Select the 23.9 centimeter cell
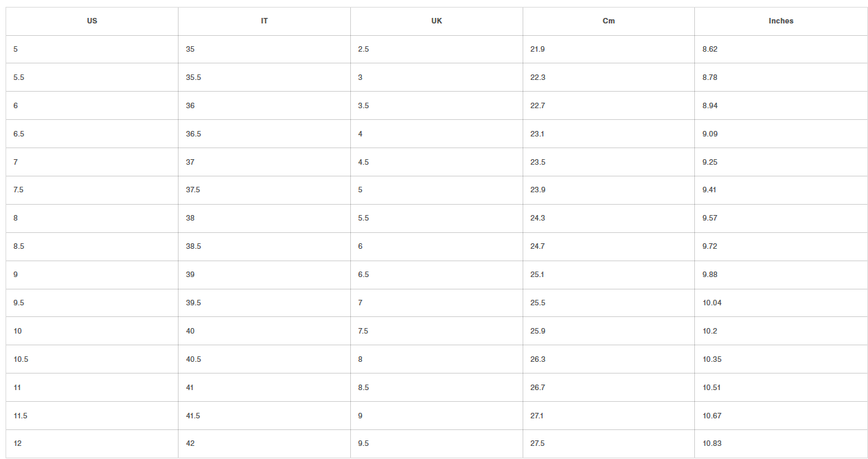 [538, 190]
